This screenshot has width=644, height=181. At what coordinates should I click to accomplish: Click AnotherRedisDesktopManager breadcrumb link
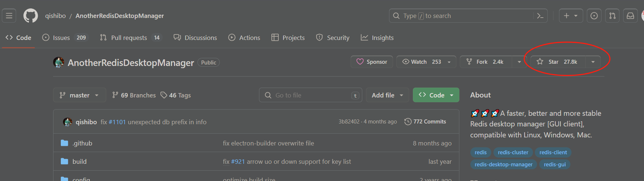point(120,16)
